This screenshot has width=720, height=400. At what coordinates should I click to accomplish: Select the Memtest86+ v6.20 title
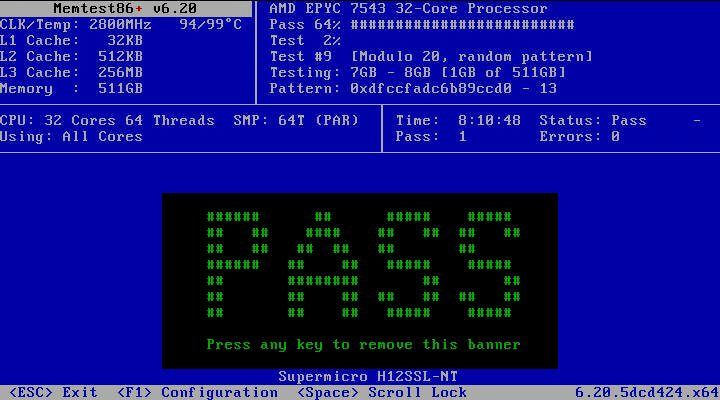click(124, 8)
